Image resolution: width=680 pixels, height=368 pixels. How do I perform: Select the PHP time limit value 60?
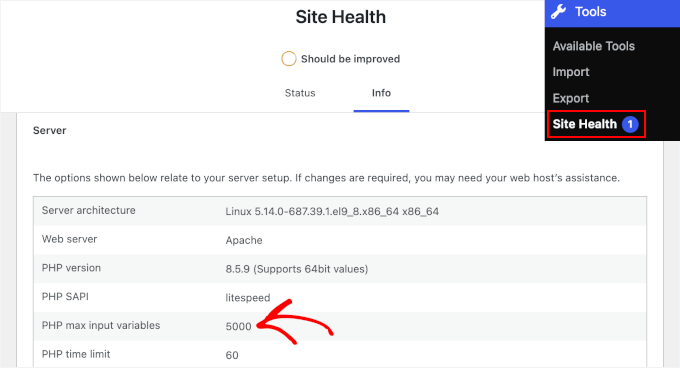tap(232, 355)
